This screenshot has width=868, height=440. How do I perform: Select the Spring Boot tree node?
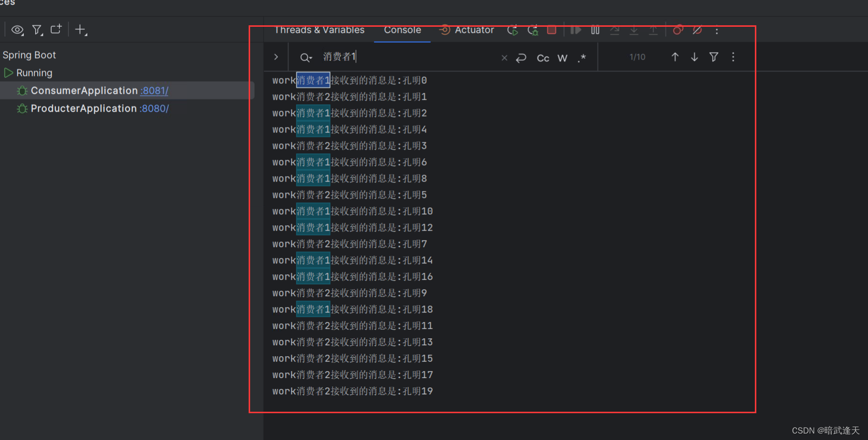pos(29,55)
